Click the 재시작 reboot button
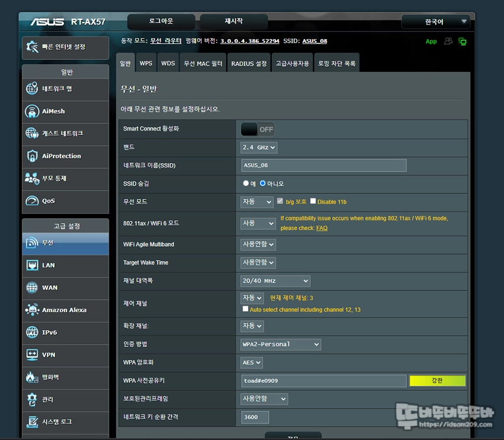This screenshot has height=440, width=504. coord(234,21)
